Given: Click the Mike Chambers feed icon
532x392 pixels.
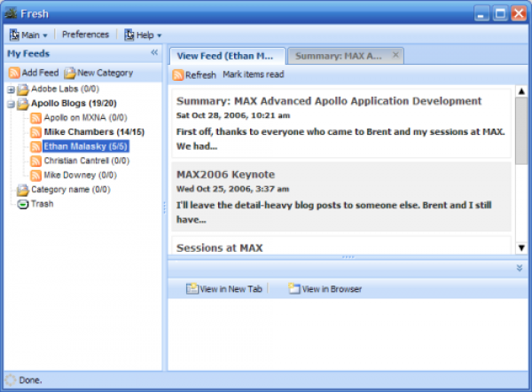Looking at the screenshot, I should click(x=36, y=132).
